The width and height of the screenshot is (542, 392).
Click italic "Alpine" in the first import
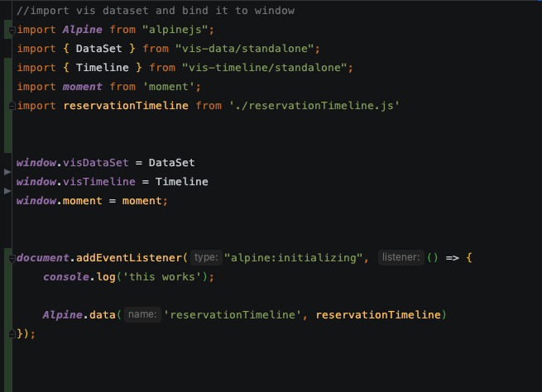[82, 30]
